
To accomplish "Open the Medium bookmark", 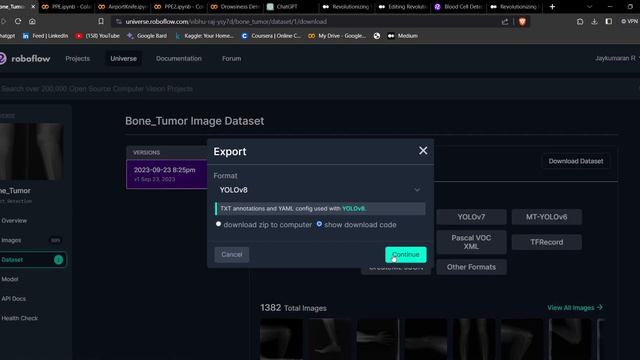I will pos(402,36).
